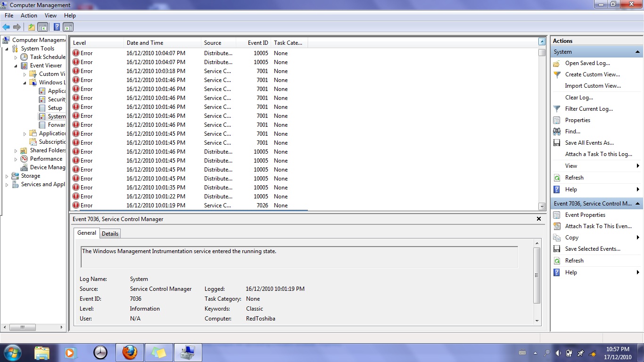This screenshot has height=362, width=644.
Task: Expand Services and Applications node
Action: click(x=7, y=184)
